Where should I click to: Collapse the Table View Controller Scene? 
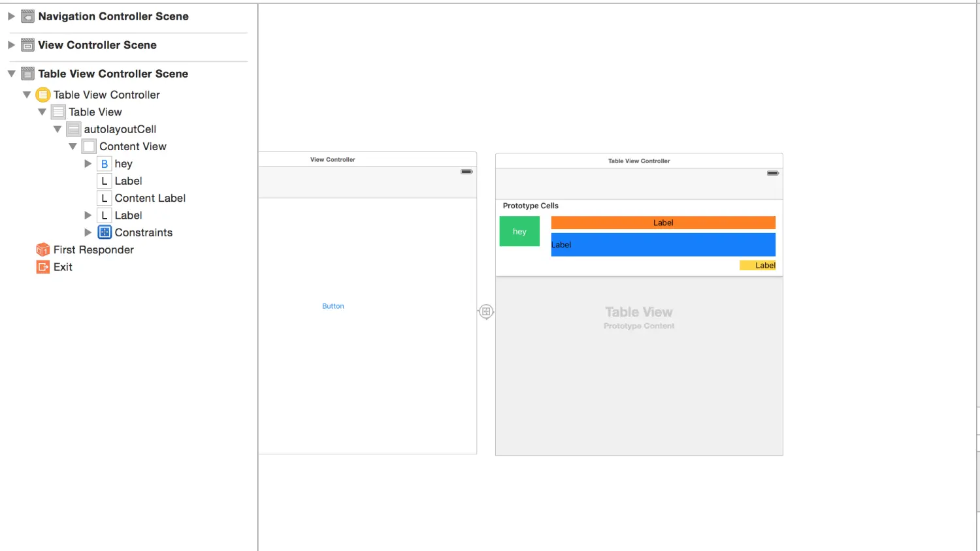click(11, 74)
